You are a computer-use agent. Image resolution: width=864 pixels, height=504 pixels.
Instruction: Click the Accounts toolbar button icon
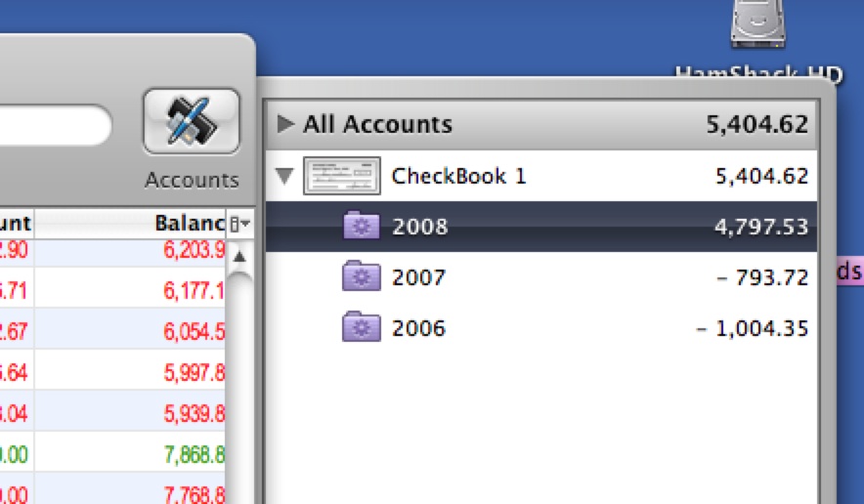tap(192, 121)
